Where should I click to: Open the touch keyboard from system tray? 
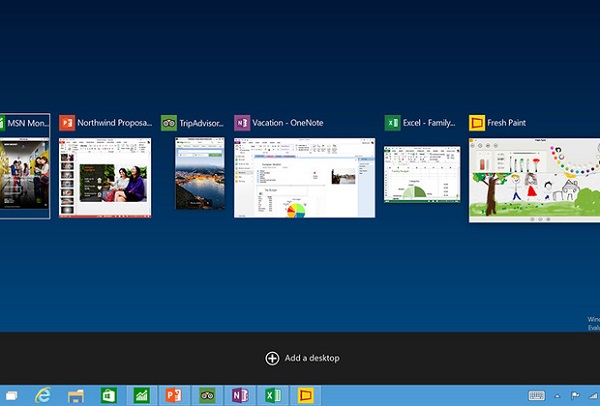(536, 394)
